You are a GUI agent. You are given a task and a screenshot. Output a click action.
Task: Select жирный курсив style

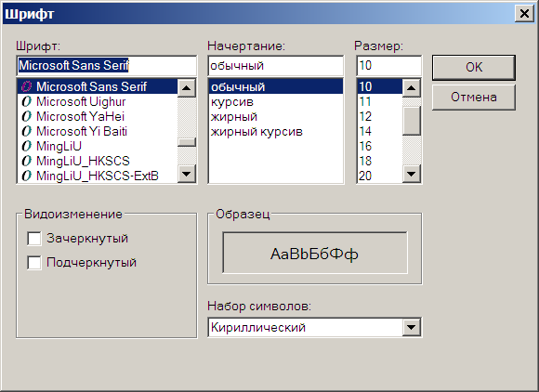[276, 131]
